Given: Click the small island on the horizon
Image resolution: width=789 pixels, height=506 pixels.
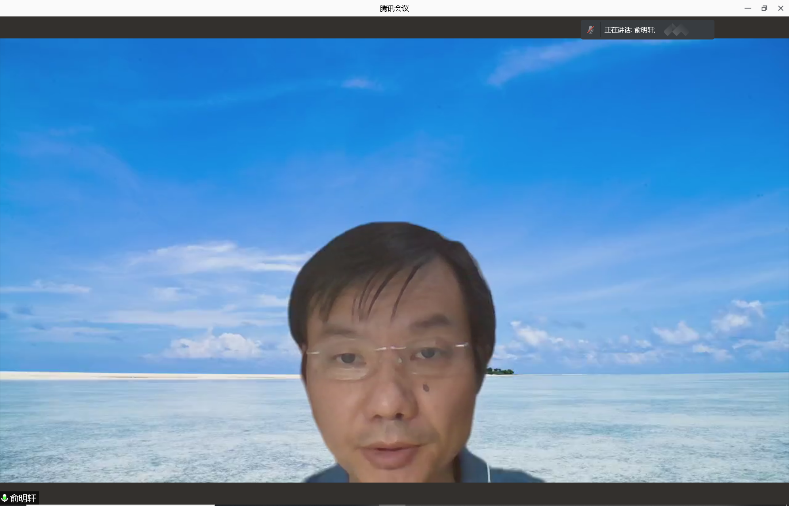Looking at the screenshot, I should [500, 371].
